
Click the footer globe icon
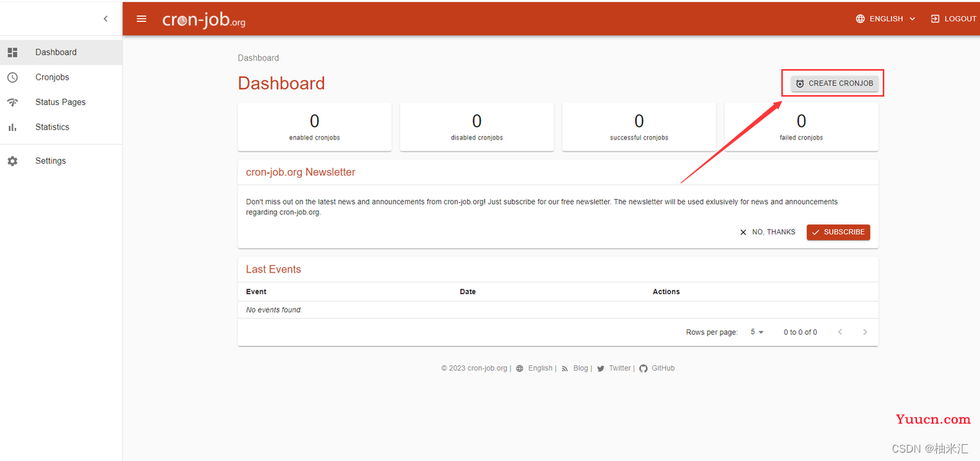[520, 368]
